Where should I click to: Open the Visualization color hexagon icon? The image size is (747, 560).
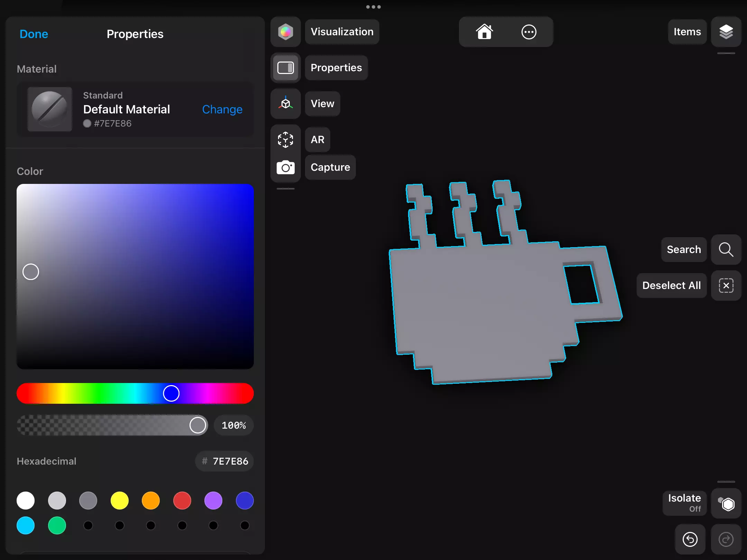(x=285, y=32)
